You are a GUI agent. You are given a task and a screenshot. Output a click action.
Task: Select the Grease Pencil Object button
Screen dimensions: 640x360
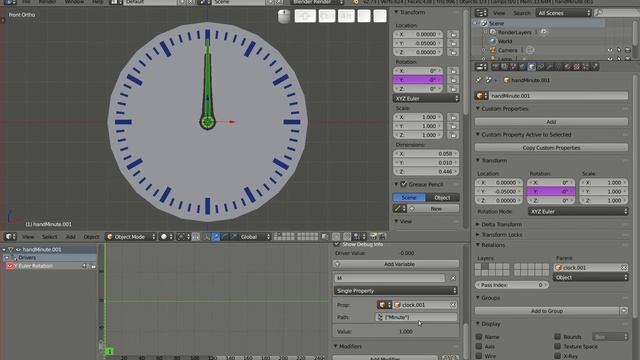[442, 198]
